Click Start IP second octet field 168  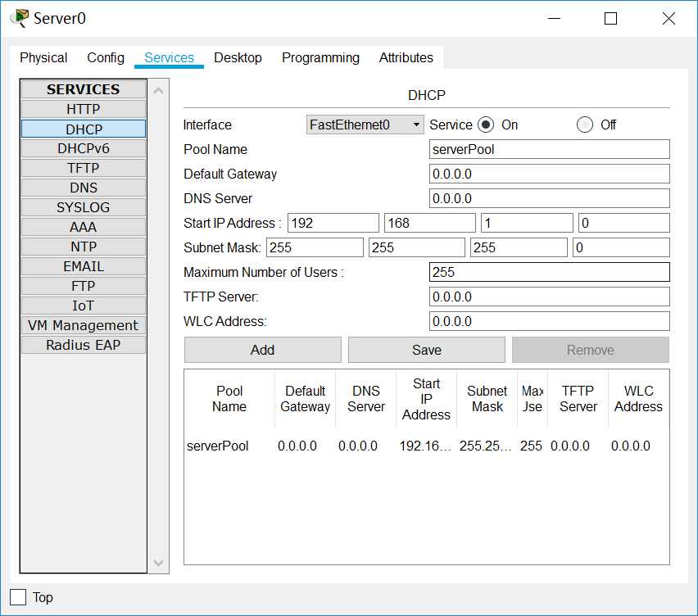[430, 223]
